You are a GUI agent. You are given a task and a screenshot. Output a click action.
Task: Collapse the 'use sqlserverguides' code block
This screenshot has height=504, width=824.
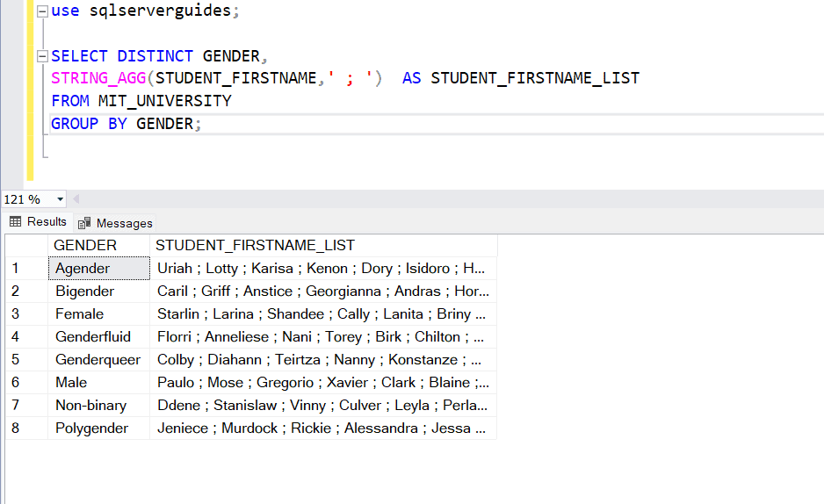(42, 11)
